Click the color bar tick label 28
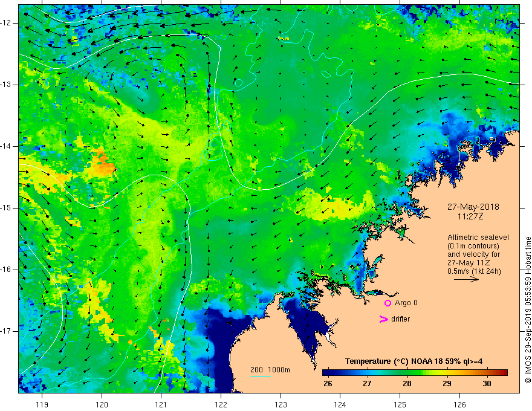Viewport: 532px width, 411px height. (407, 384)
